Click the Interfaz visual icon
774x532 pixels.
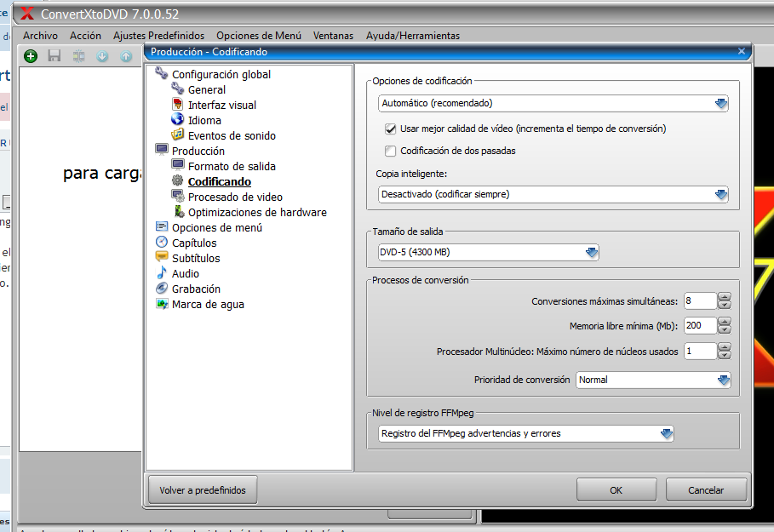(178, 104)
